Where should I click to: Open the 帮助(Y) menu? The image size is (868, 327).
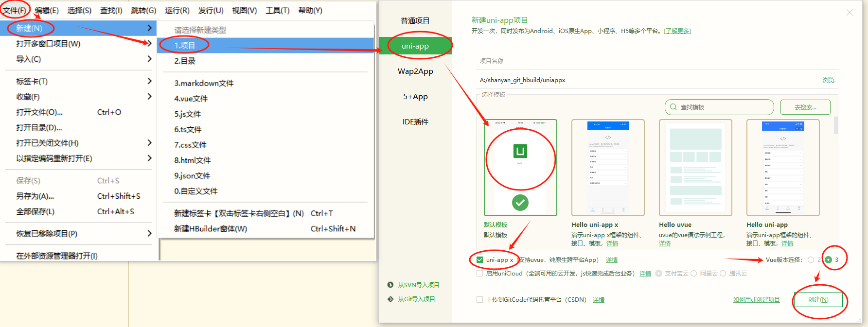(x=310, y=10)
